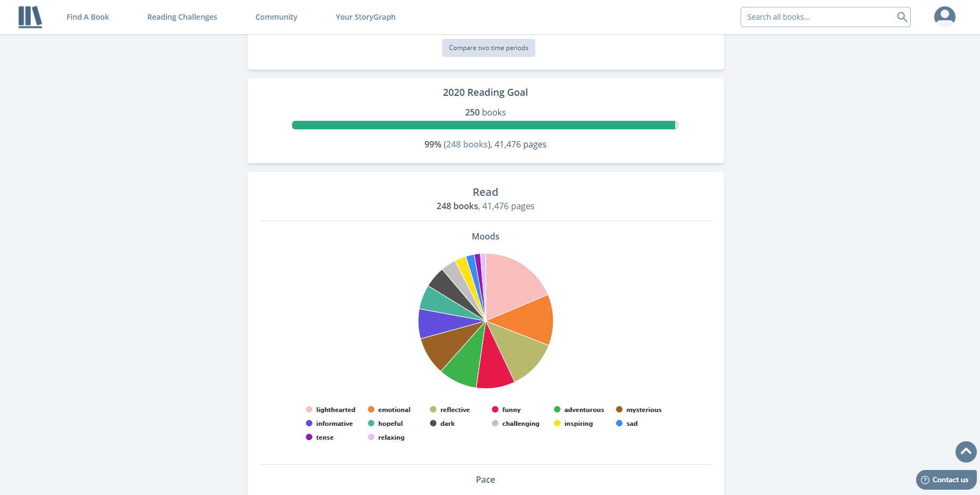Open the Your StoryGraph menu
The image size is (980, 495).
pyautogui.click(x=366, y=16)
